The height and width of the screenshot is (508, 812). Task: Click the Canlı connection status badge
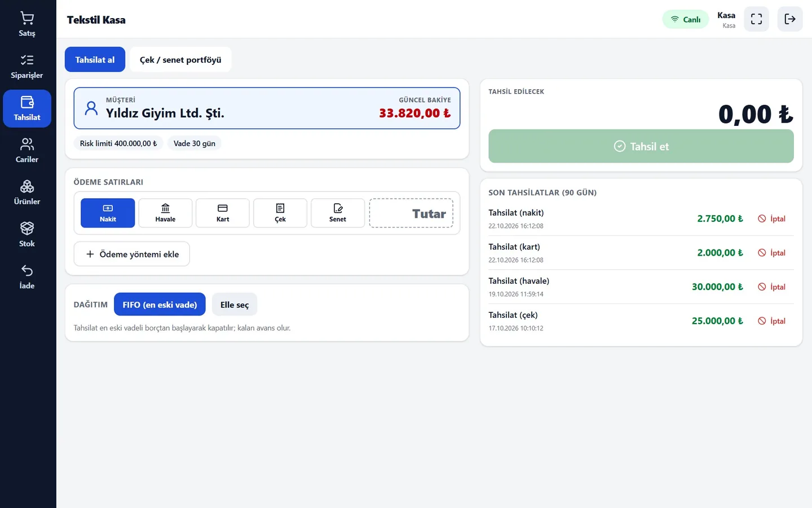point(685,19)
